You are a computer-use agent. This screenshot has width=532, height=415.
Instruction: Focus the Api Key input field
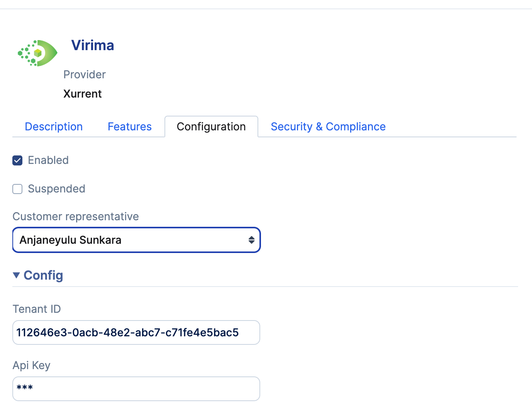136,389
